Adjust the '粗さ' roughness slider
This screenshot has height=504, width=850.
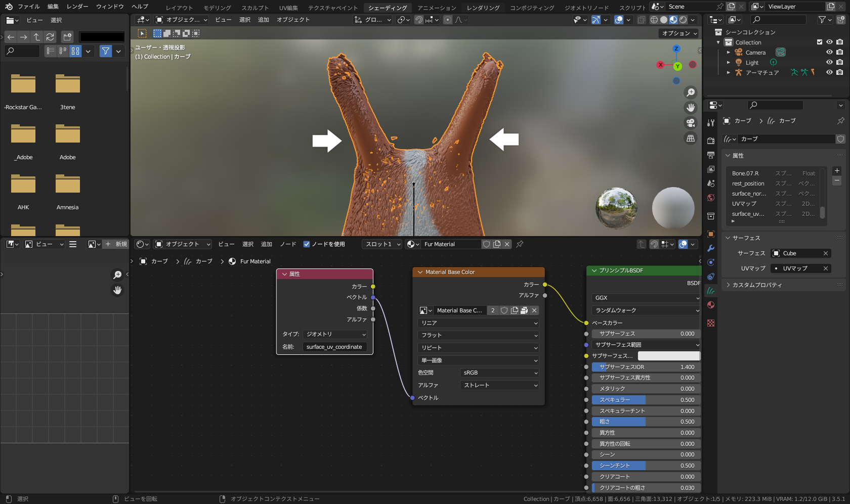tap(646, 422)
